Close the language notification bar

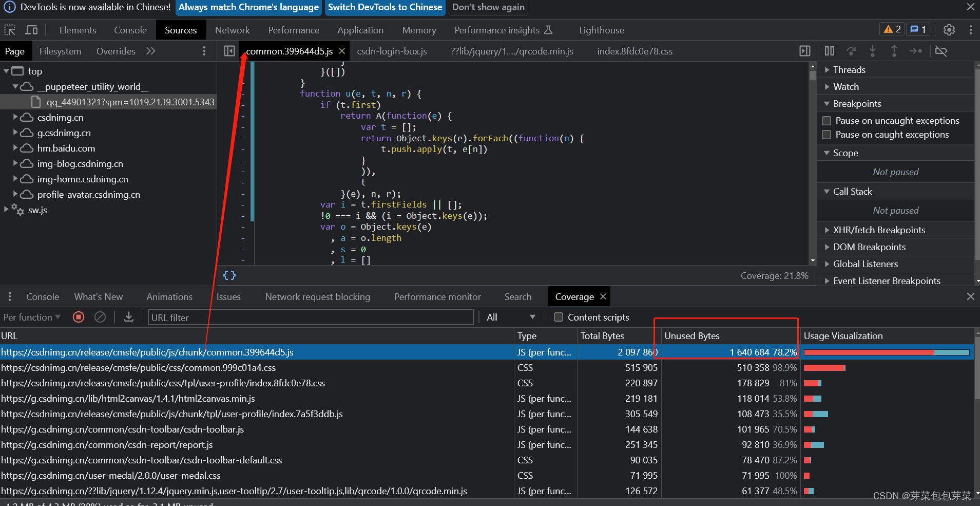click(970, 7)
